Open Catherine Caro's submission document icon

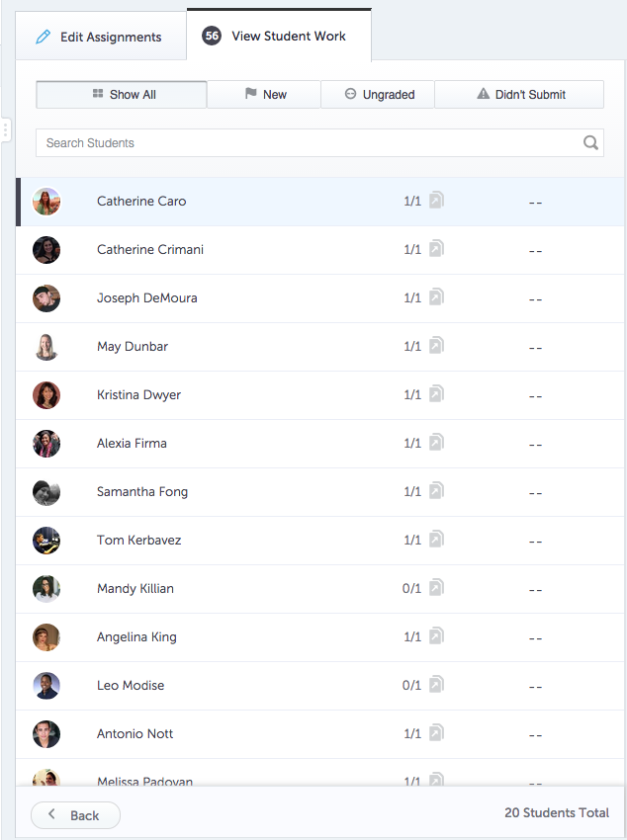click(x=436, y=201)
